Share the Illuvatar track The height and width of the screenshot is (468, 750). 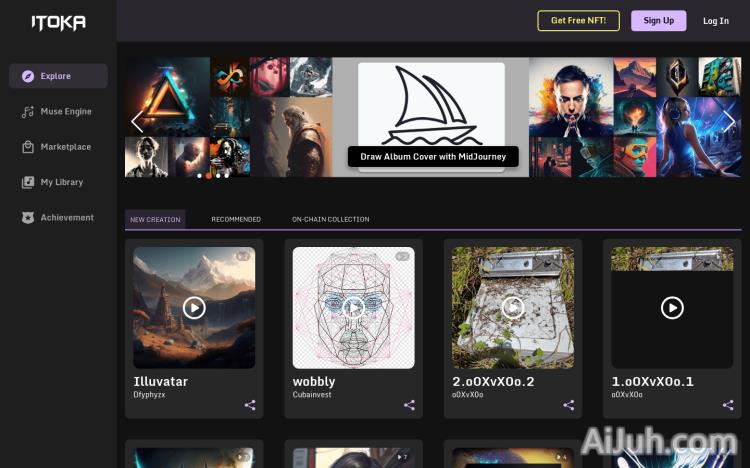250,405
